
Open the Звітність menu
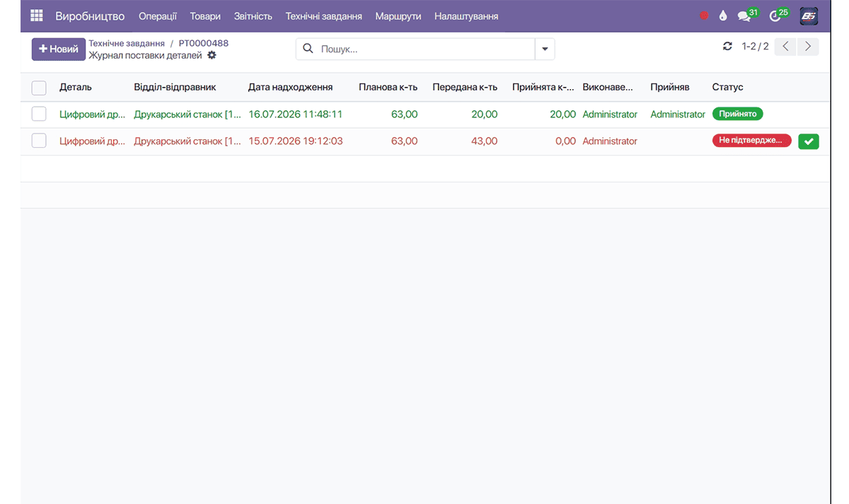(x=253, y=16)
